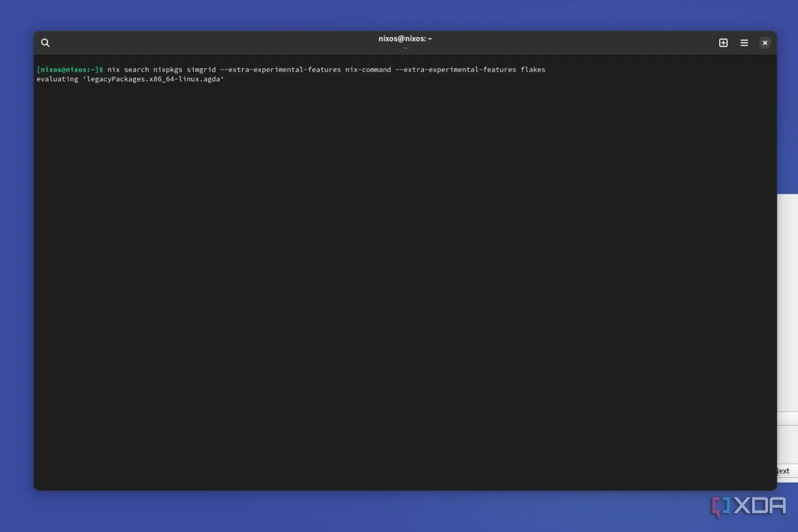Click the green [nixos@nixos:~]$ prompt
Image resolution: width=798 pixels, height=532 pixels.
click(70, 70)
